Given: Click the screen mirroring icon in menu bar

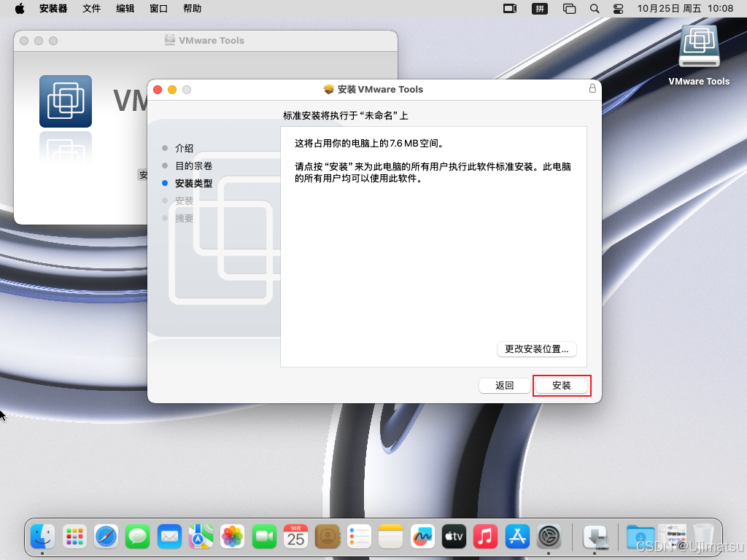Looking at the screenshot, I should click(x=510, y=9).
